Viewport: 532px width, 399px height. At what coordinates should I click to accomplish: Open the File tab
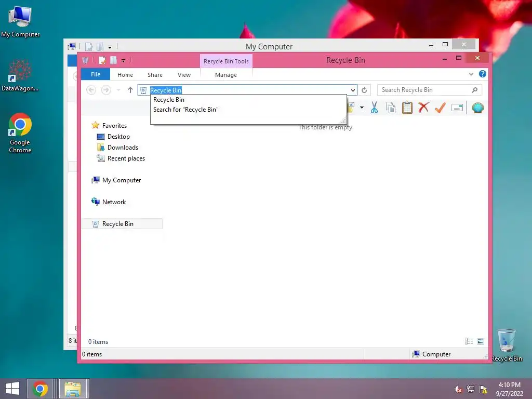click(96, 74)
